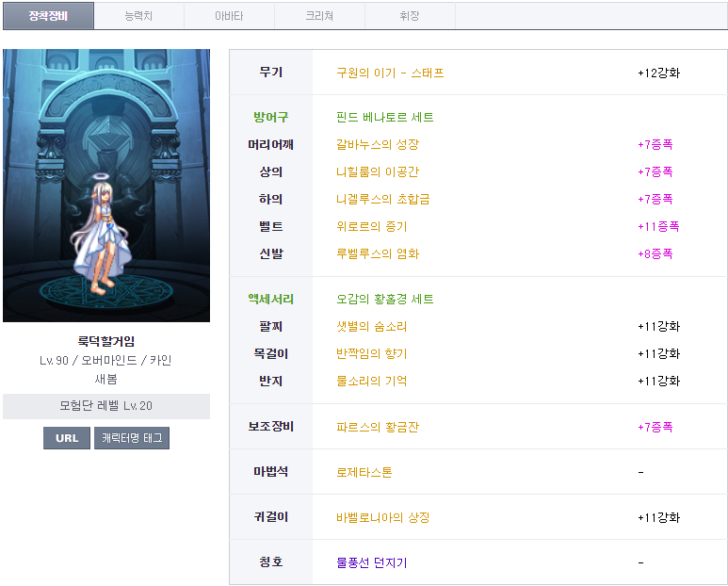This screenshot has width=728, height=586.
Task: Click earring item 바벨로니아의 상징
Action: 383,517
